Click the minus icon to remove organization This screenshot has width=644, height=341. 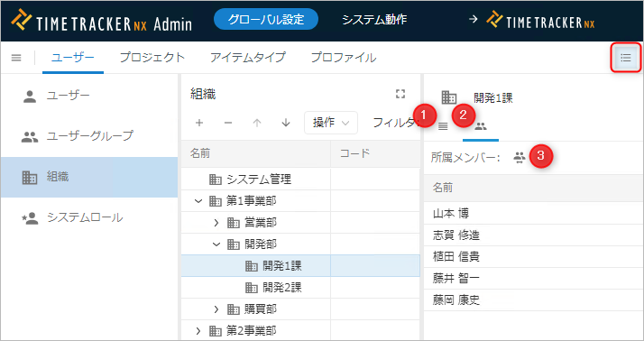point(228,123)
